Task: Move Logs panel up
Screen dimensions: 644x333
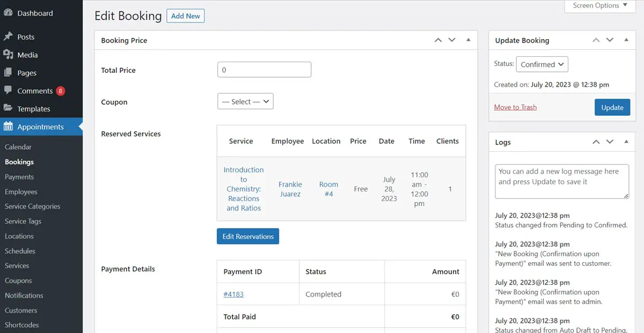Action: click(596, 142)
